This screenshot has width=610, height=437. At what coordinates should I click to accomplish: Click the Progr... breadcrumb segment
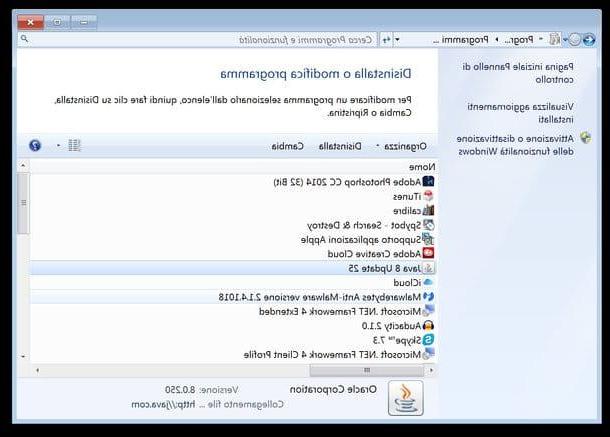click(x=519, y=40)
